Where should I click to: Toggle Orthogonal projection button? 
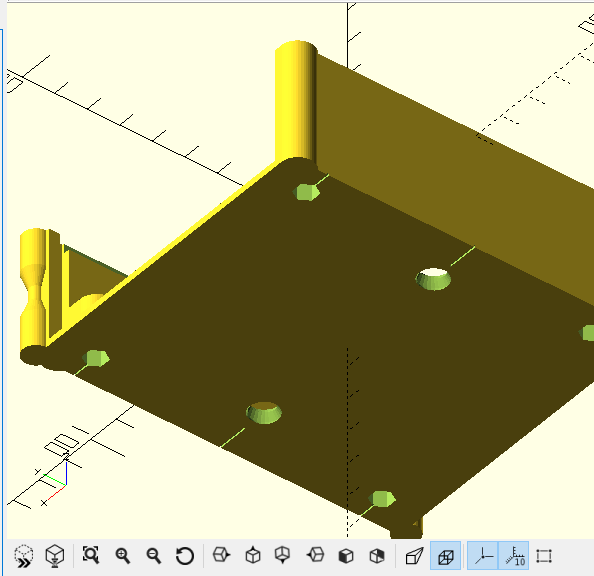[446, 556]
